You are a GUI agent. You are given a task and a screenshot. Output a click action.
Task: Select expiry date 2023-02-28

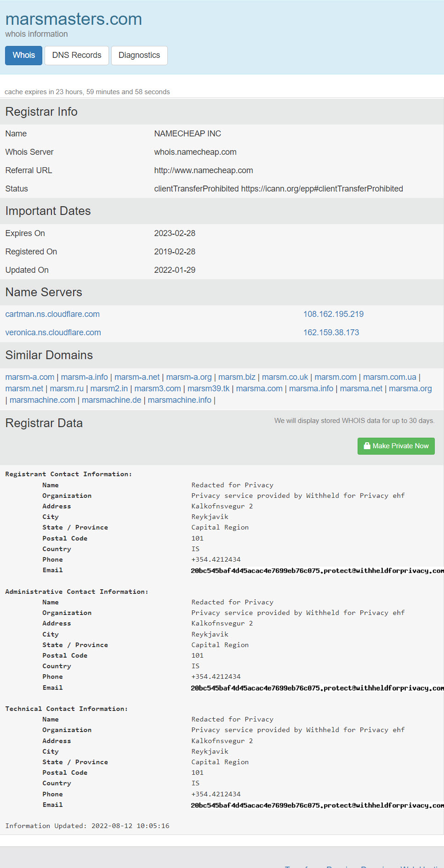175,233
